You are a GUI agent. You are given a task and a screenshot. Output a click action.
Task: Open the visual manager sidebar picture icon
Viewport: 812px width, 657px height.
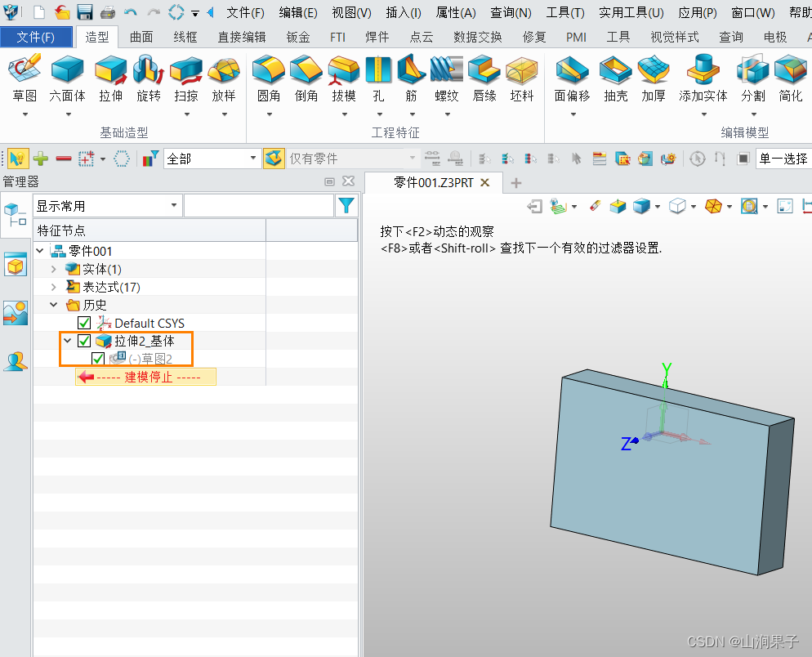tap(15, 313)
